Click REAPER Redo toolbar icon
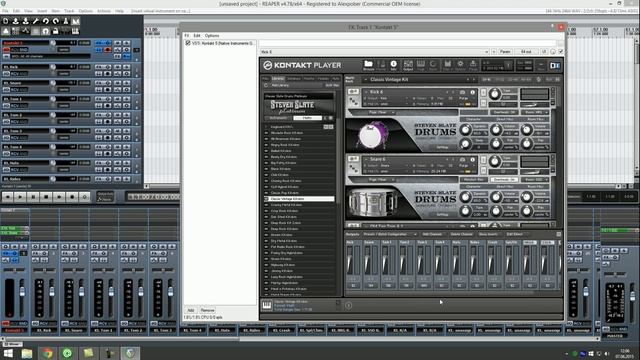This screenshot has width=640, height=360. 56,21
